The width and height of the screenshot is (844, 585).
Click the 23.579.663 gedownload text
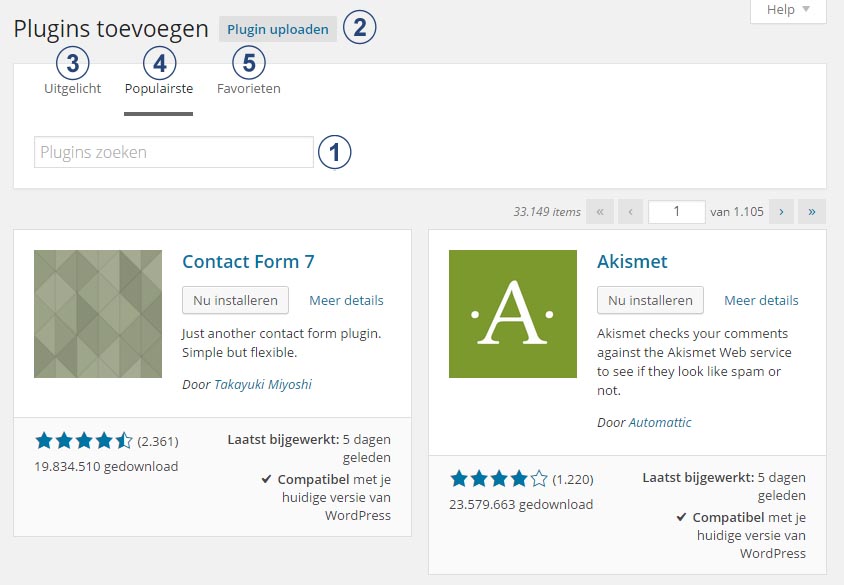521,504
